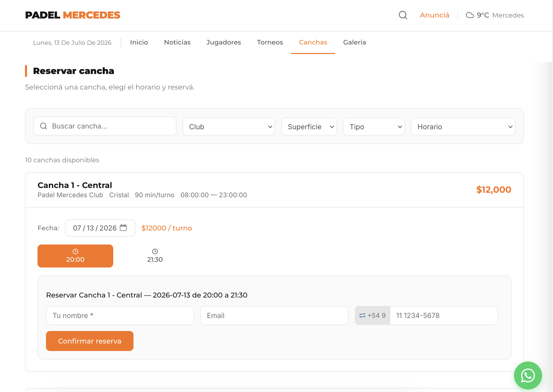Click Confirmar reserva button
This screenshot has height=392, width=553.
tap(90, 341)
